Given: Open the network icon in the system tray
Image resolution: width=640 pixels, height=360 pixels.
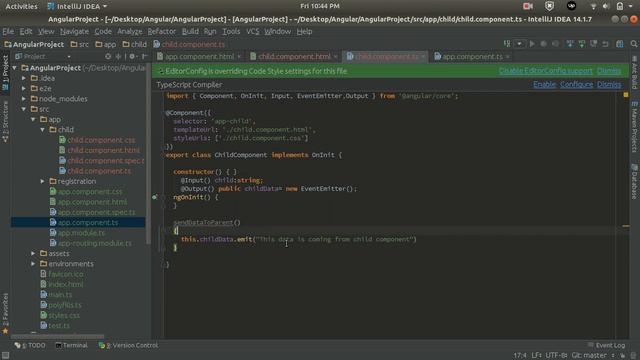Looking at the screenshot, I should (x=593, y=6).
